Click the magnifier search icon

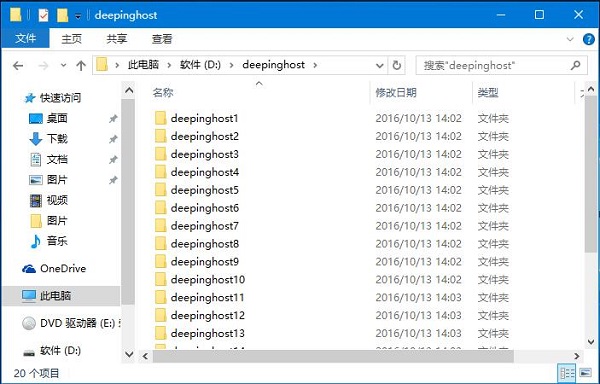575,65
